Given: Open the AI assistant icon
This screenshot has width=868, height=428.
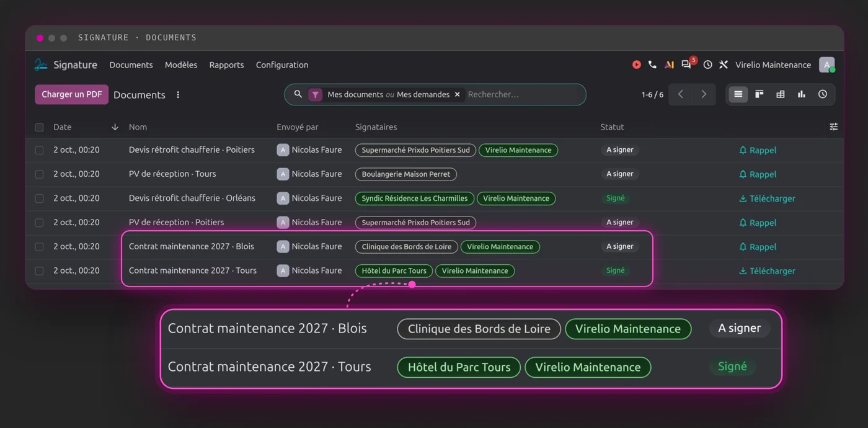Looking at the screenshot, I should coord(669,65).
